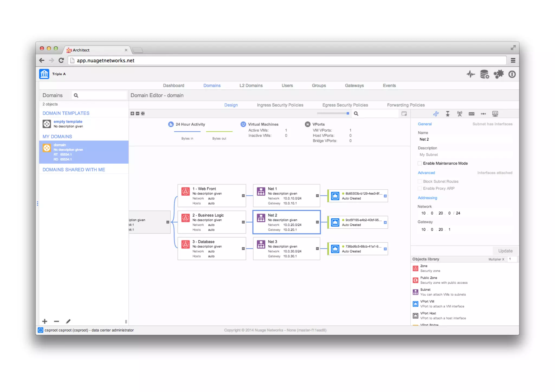
Task: Open the activity pulse monitor icon
Action: click(470, 74)
